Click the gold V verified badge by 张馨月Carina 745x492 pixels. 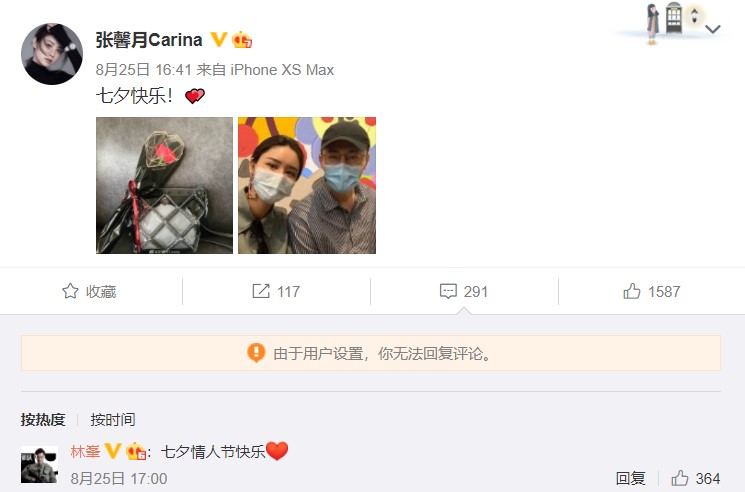219,39
